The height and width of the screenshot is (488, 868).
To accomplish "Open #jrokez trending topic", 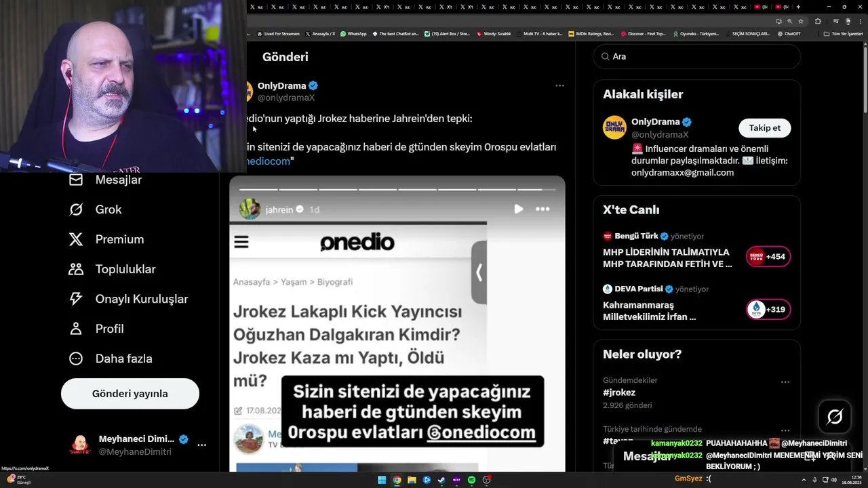I will pyautogui.click(x=619, y=392).
